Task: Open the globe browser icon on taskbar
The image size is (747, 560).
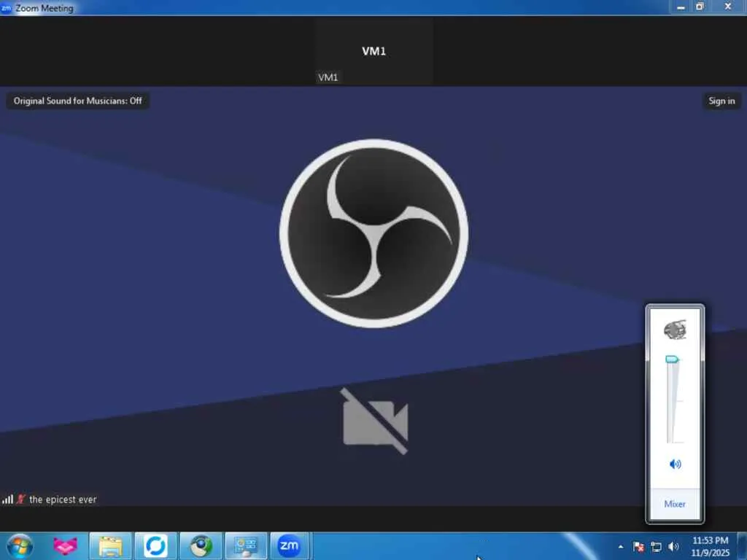Action: pyautogui.click(x=201, y=545)
